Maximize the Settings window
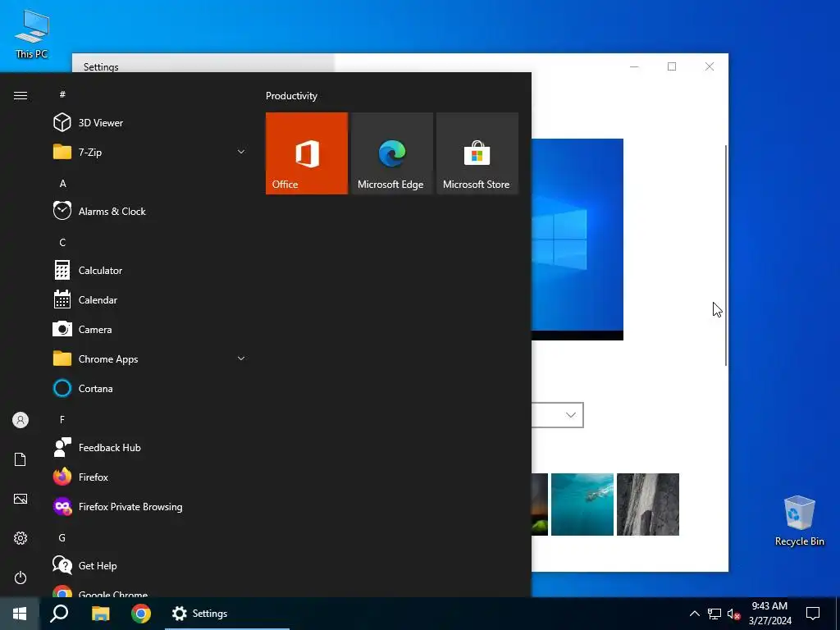Viewport: 840px width, 630px height. pyautogui.click(x=672, y=66)
